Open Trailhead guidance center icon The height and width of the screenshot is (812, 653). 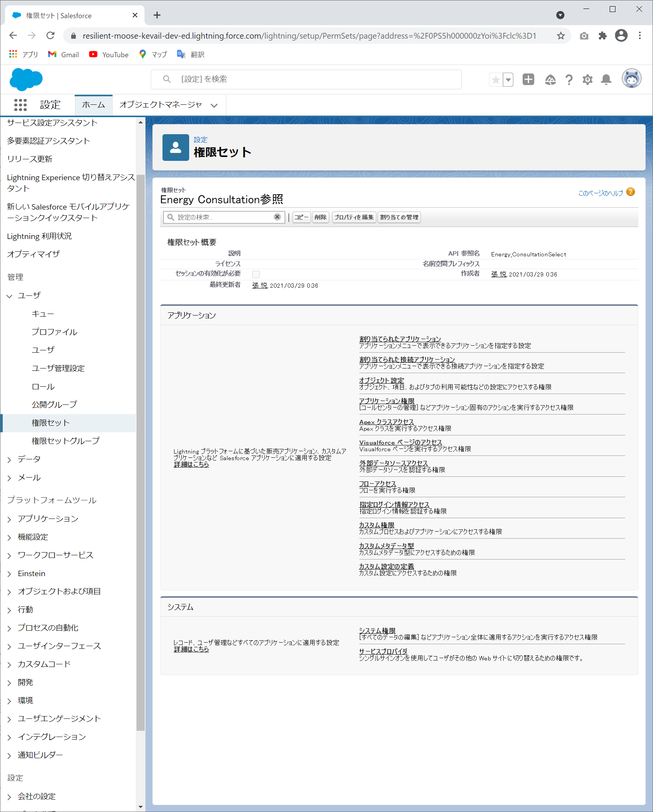click(550, 80)
